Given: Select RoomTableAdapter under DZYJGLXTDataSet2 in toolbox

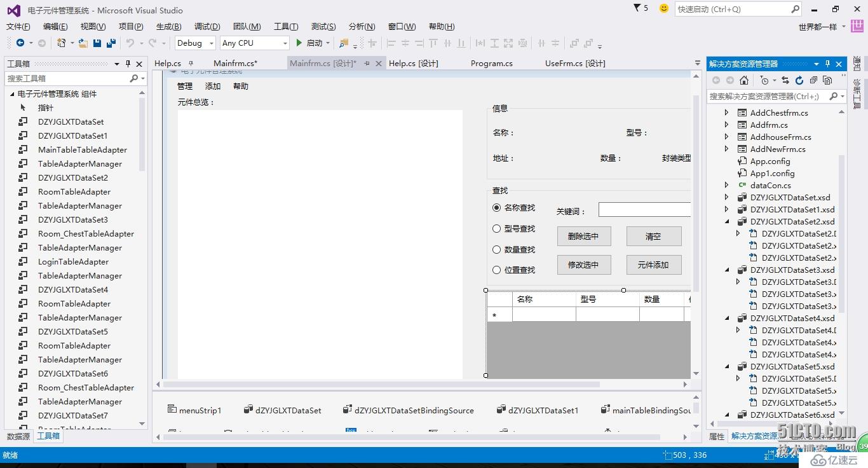Looking at the screenshot, I should point(74,191).
